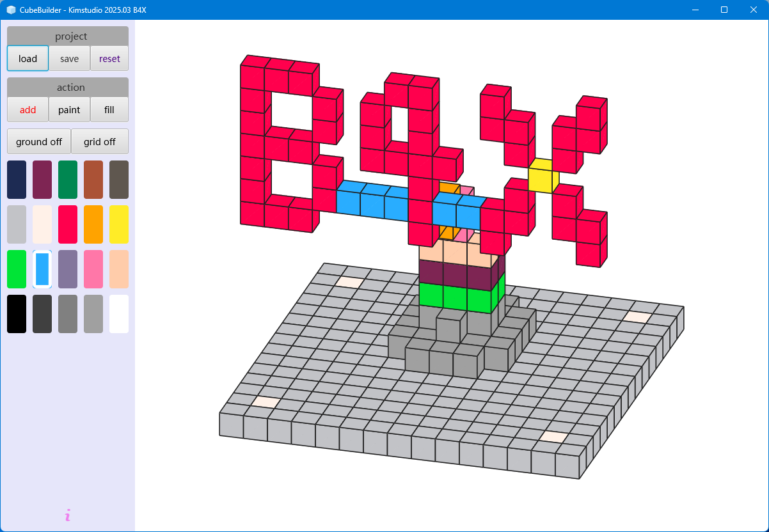Viewport: 769px width, 532px height.
Task: Switch to the add action mode
Action: coord(28,109)
